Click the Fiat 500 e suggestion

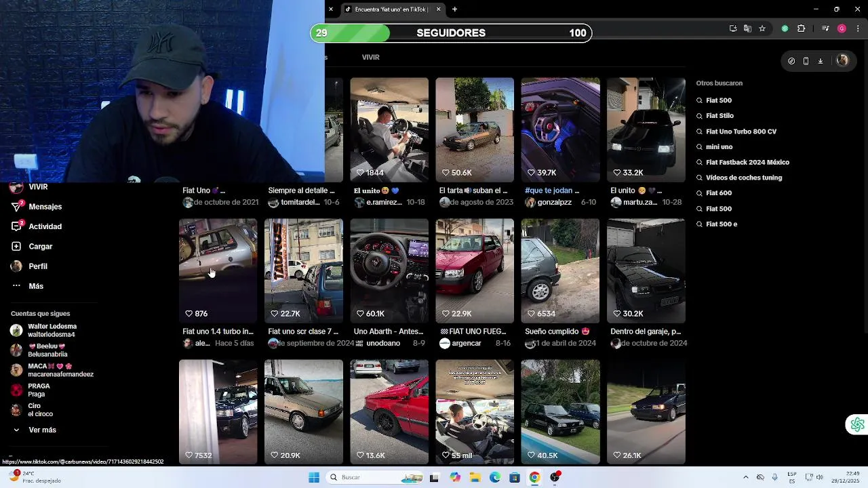(722, 224)
